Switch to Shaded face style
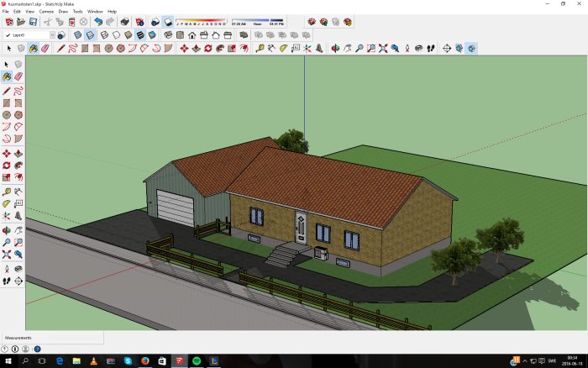 click(129, 35)
